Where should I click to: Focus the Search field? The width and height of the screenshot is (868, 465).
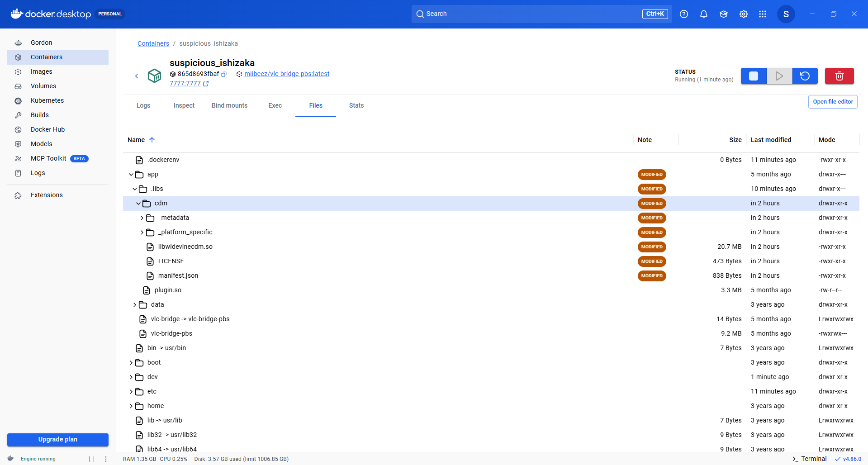[542, 14]
